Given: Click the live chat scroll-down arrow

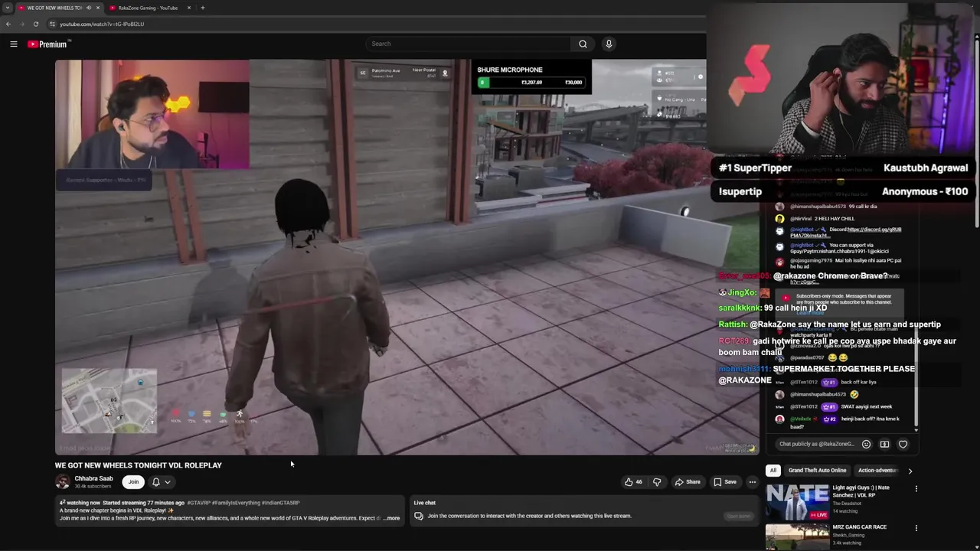Looking at the screenshot, I should click(916, 429).
